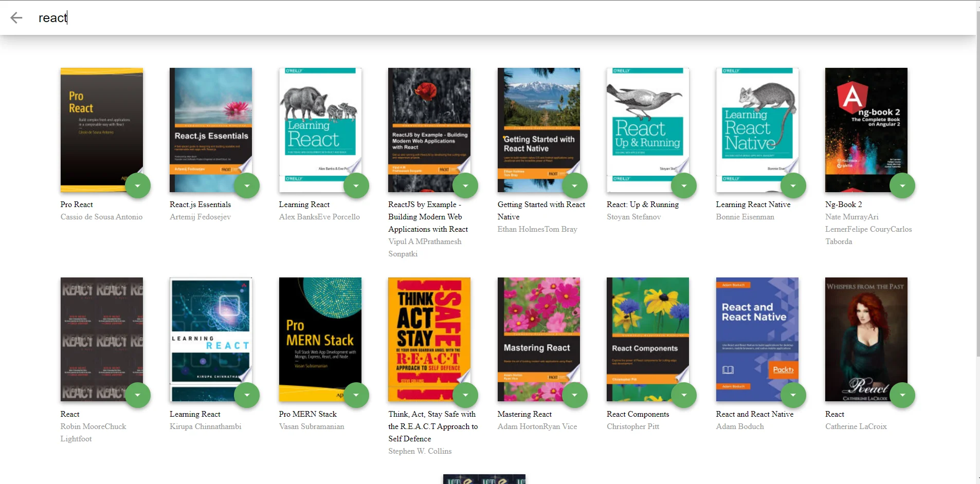The image size is (980, 484).
Task: Select the React Components book cover
Action: (x=648, y=340)
